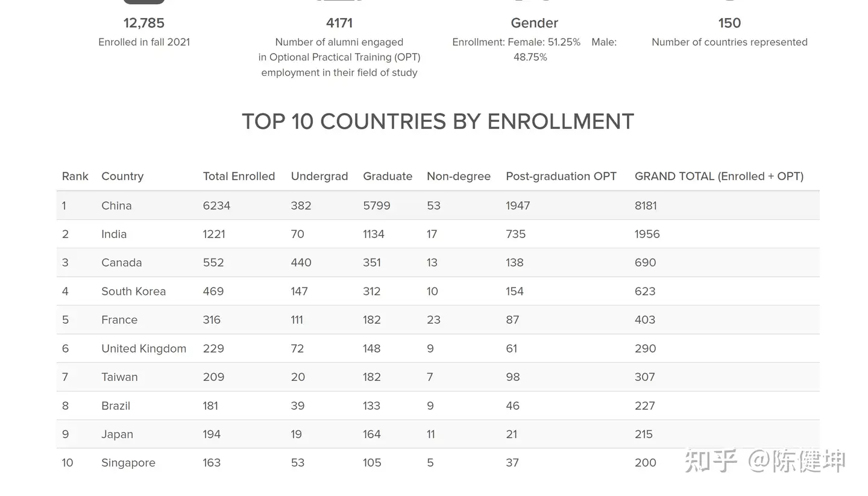
Task: Select the China country cell
Action: [116, 206]
